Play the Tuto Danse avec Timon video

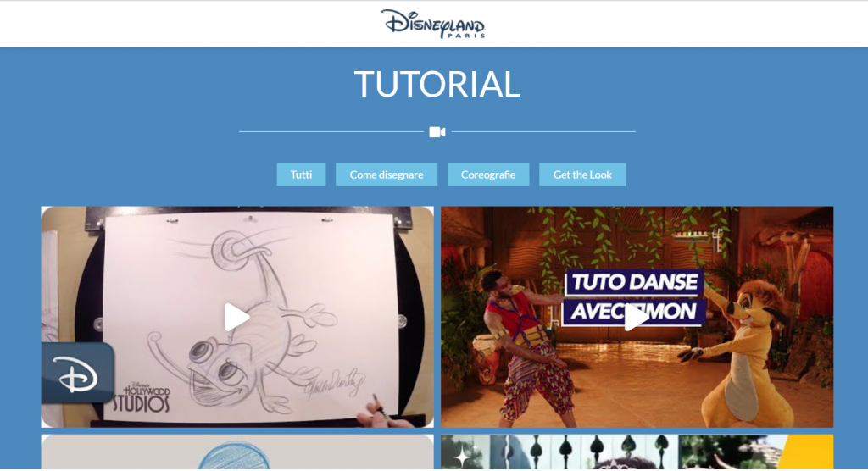[636, 317]
